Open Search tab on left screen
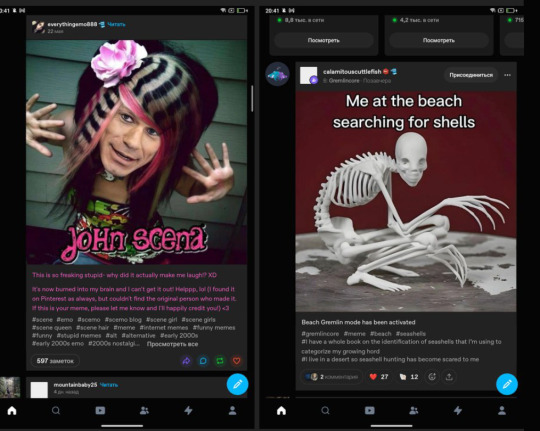 [56, 410]
